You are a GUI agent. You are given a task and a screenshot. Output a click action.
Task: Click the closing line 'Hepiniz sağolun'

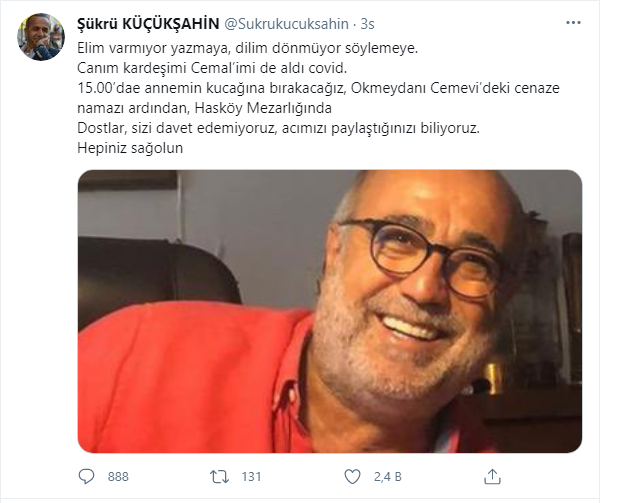coord(130,148)
